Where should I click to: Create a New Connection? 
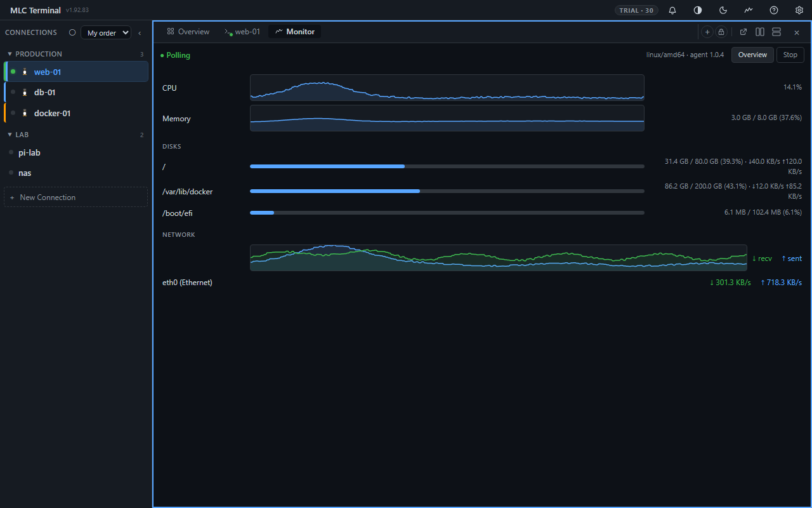[x=76, y=197]
